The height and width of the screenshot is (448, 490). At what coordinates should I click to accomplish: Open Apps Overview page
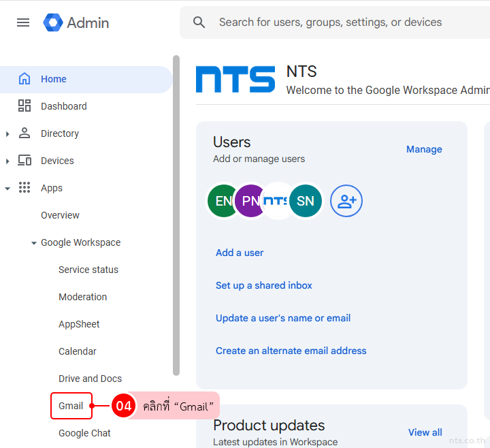(x=60, y=215)
